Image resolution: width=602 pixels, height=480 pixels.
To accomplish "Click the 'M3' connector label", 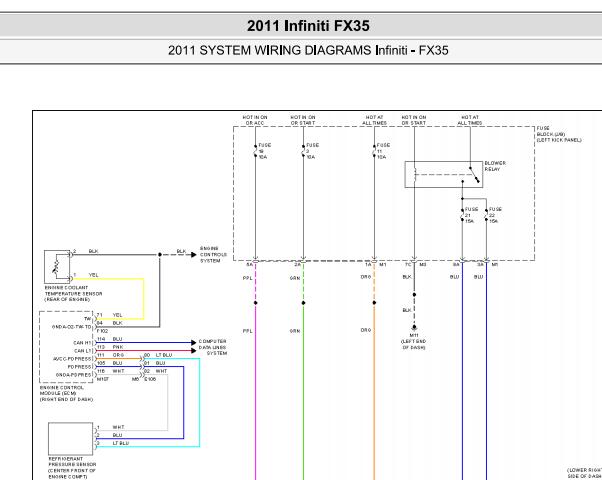I will point(423,265).
